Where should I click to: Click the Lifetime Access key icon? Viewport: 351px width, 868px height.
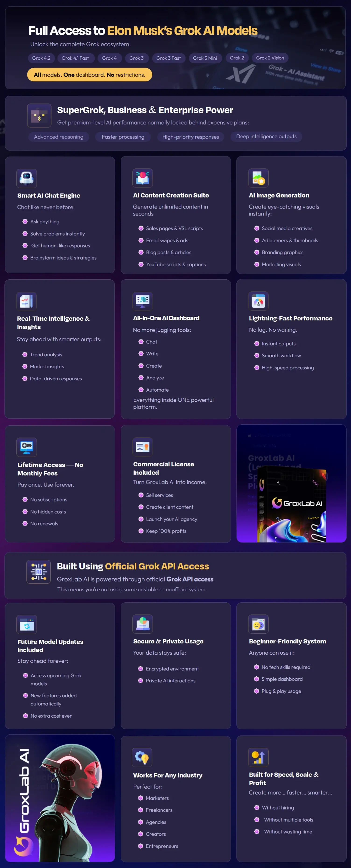(x=27, y=447)
